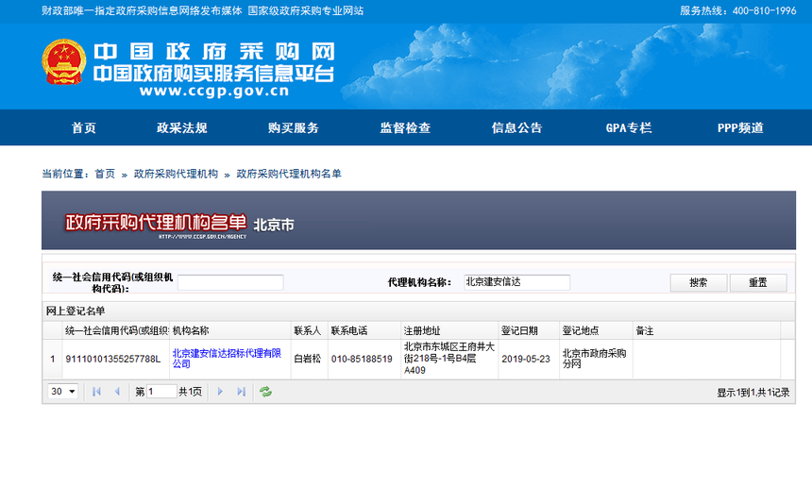Open PPP频道 menu item
Image resolution: width=812 pixels, height=504 pixels.
pos(740,127)
